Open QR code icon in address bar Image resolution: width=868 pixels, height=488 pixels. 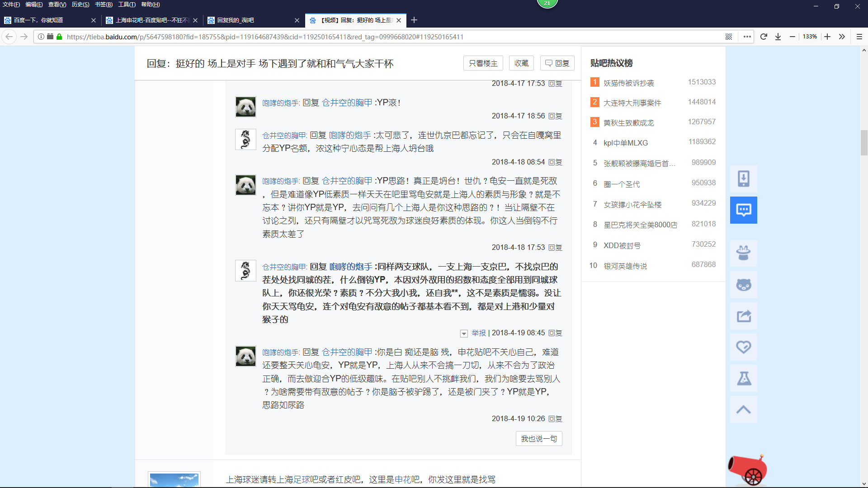pos(729,37)
